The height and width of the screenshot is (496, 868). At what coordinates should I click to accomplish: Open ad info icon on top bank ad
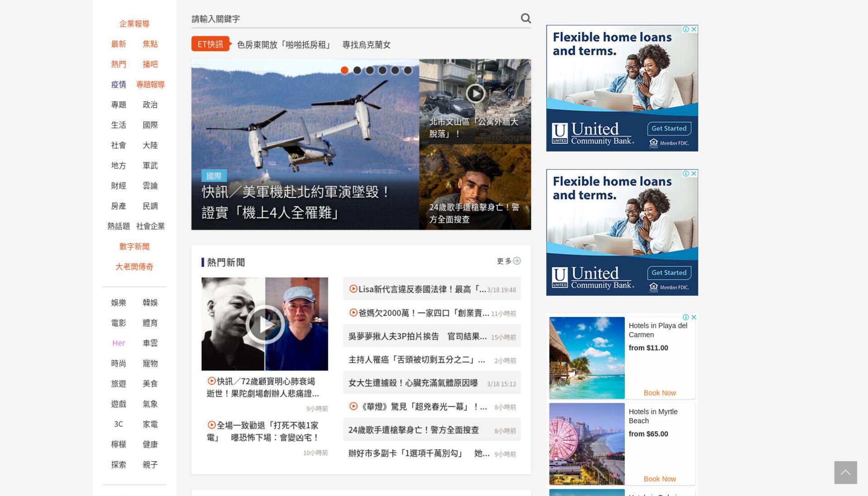686,29
